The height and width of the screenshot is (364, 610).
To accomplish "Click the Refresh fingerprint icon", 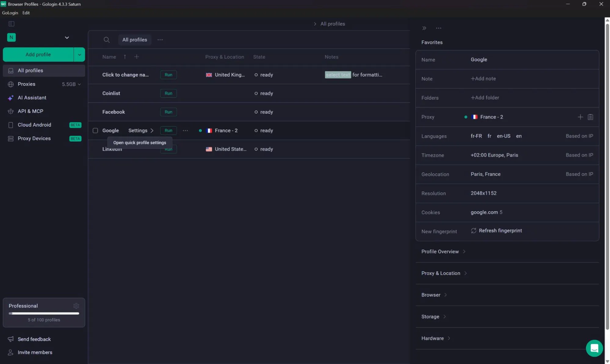I will point(474,231).
